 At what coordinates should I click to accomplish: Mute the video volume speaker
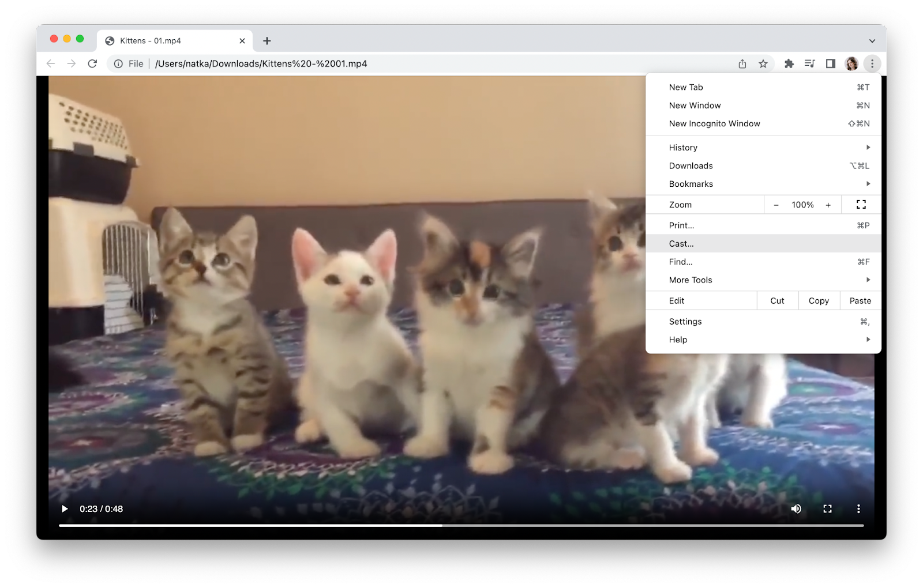coord(796,508)
